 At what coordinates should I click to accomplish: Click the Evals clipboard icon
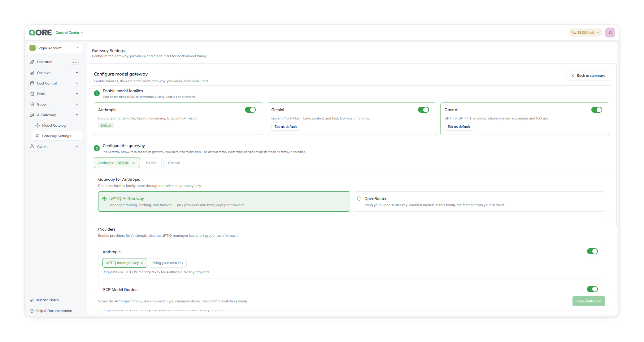32,94
